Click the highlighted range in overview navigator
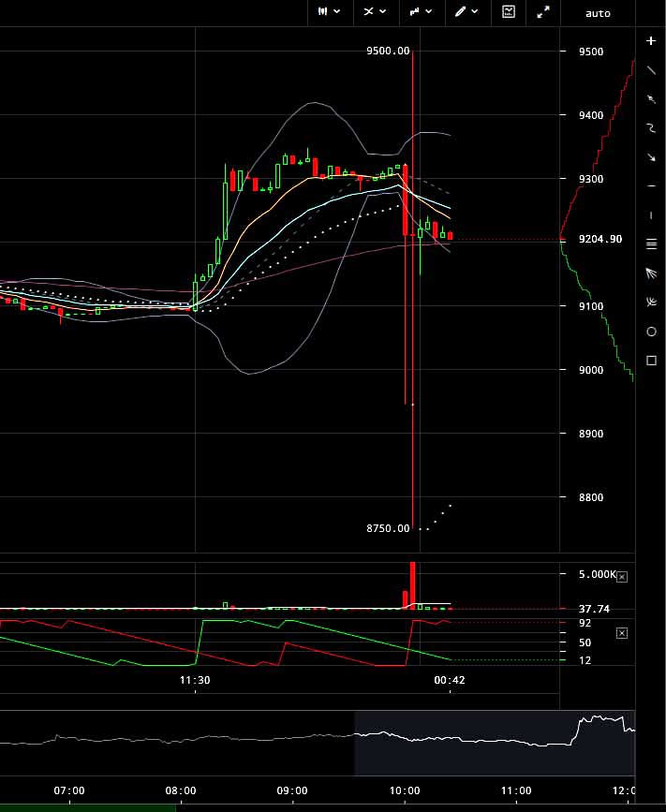Viewport: 666px width, 812px height. [x=495, y=743]
